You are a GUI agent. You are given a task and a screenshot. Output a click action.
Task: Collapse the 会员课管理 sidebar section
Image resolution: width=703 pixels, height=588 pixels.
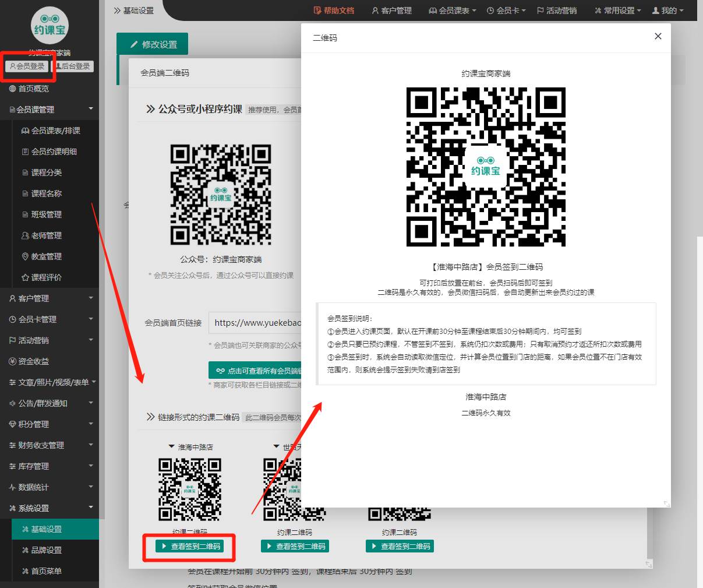(x=50, y=110)
